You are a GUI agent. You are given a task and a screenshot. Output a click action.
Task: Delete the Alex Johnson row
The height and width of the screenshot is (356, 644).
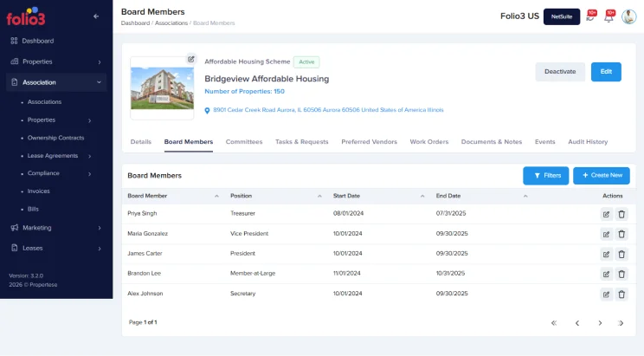(x=621, y=294)
